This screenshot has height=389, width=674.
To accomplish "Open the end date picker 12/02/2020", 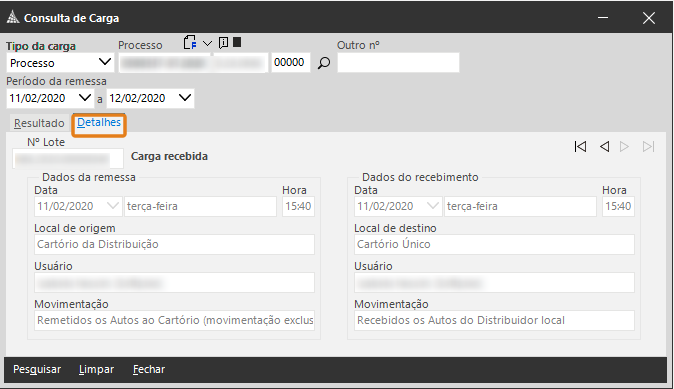I will (x=185, y=98).
